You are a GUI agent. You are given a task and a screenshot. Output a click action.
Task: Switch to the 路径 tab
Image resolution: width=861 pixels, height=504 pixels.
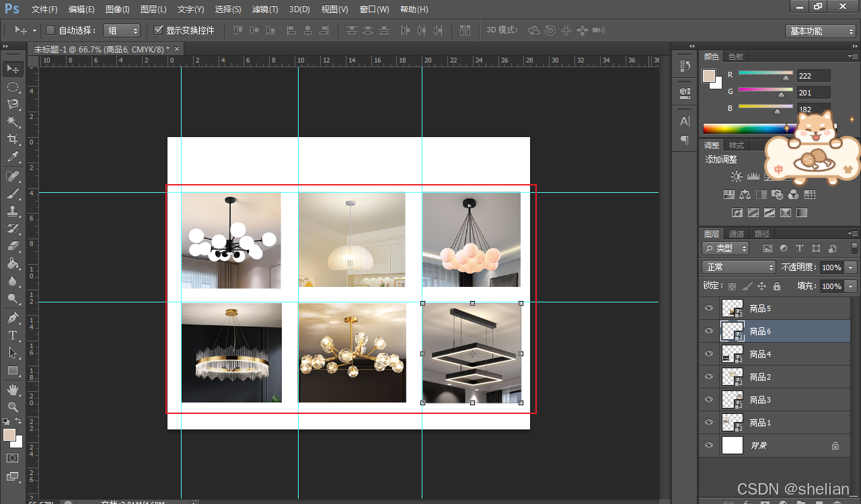[x=762, y=234]
